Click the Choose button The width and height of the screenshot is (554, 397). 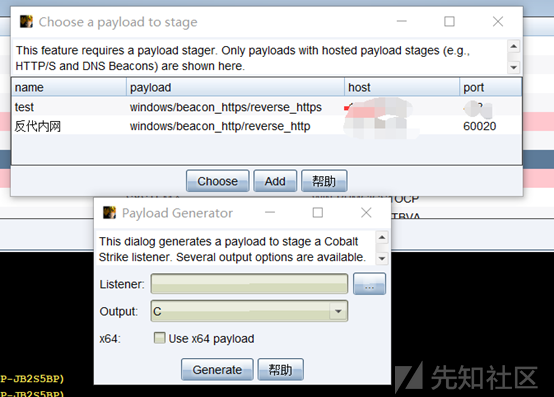(x=217, y=181)
